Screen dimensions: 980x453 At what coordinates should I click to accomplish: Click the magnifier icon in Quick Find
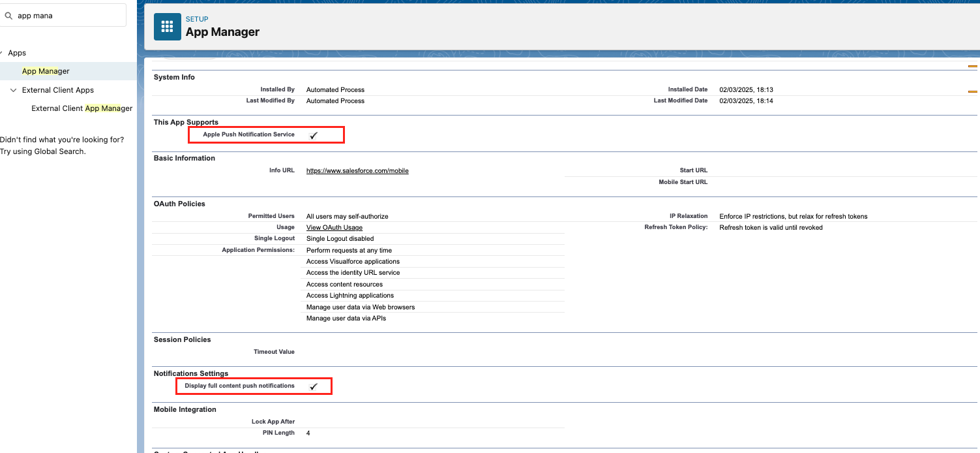(x=8, y=16)
